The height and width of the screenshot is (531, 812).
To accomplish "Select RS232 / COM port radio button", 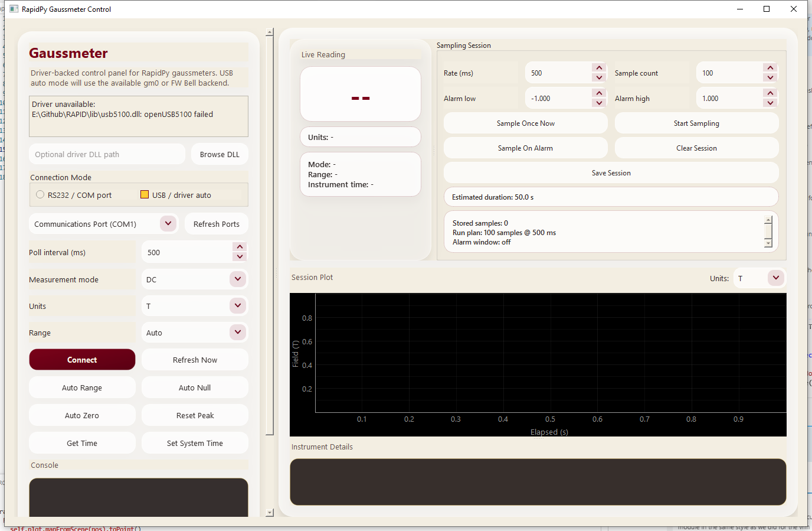I will pyautogui.click(x=40, y=194).
